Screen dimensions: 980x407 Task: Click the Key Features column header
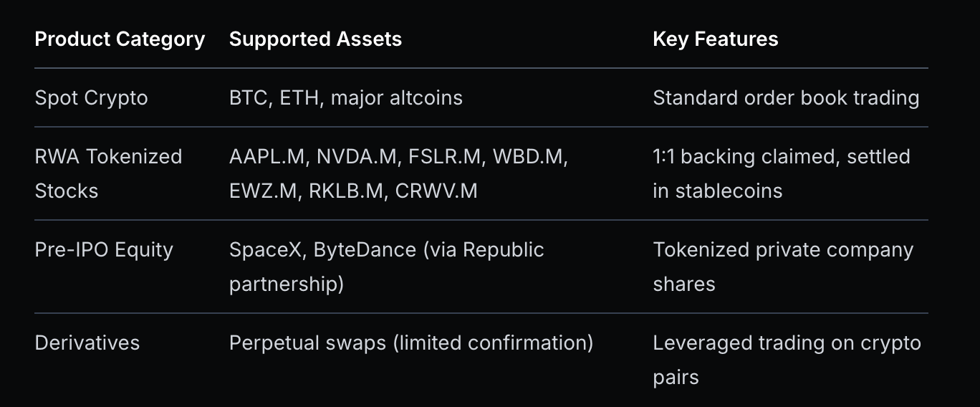coord(715,39)
